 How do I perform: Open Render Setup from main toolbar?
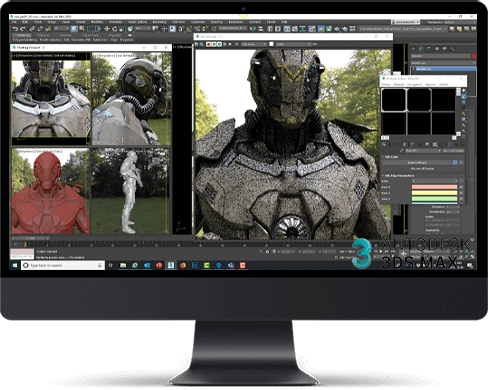[x=321, y=29]
